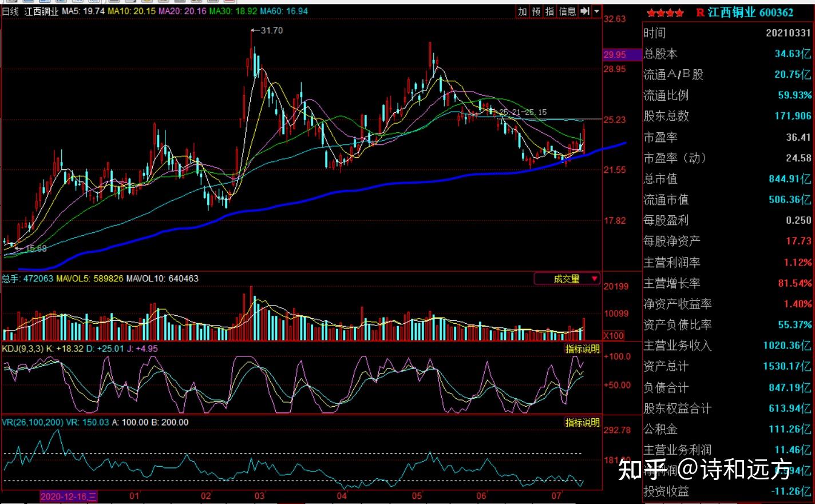Click the 资产负债比率 55.37% row
This screenshot has width=815, height=504.
point(727,325)
